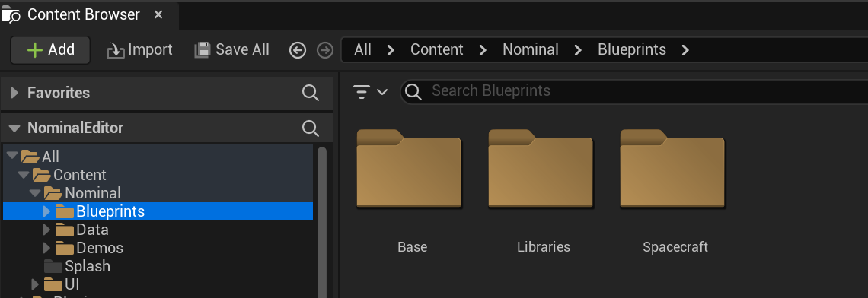868x298 pixels.
Task: Click the green plus Add button
Action: pyautogui.click(x=50, y=49)
